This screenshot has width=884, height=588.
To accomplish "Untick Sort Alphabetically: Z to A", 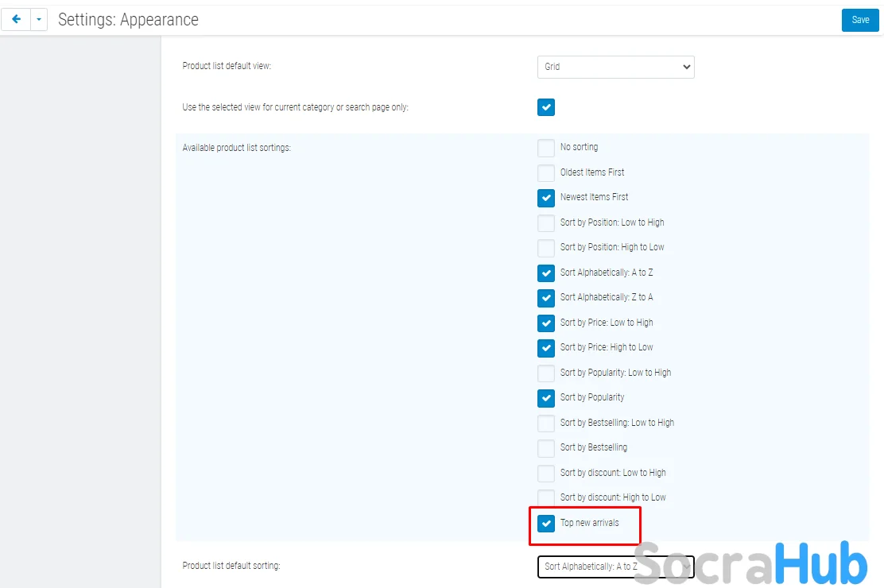I will (x=546, y=297).
